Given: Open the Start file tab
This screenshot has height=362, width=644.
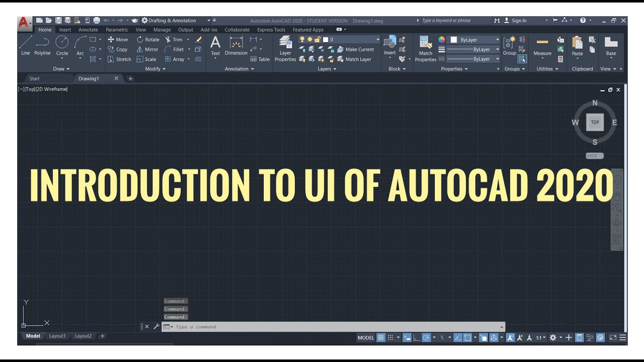Looking at the screenshot, I should (x=34, y=78).
